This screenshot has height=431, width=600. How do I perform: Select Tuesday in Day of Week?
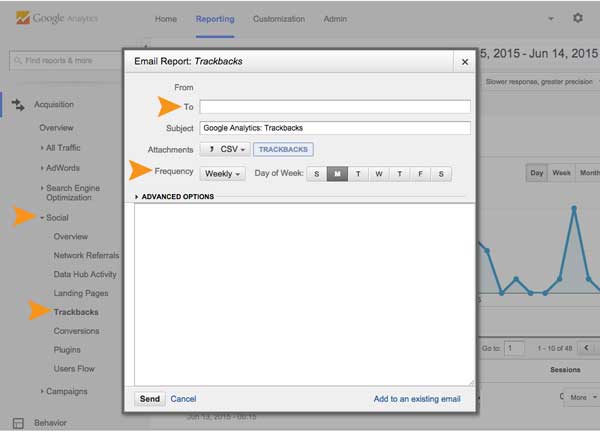(x=358, y=174)
